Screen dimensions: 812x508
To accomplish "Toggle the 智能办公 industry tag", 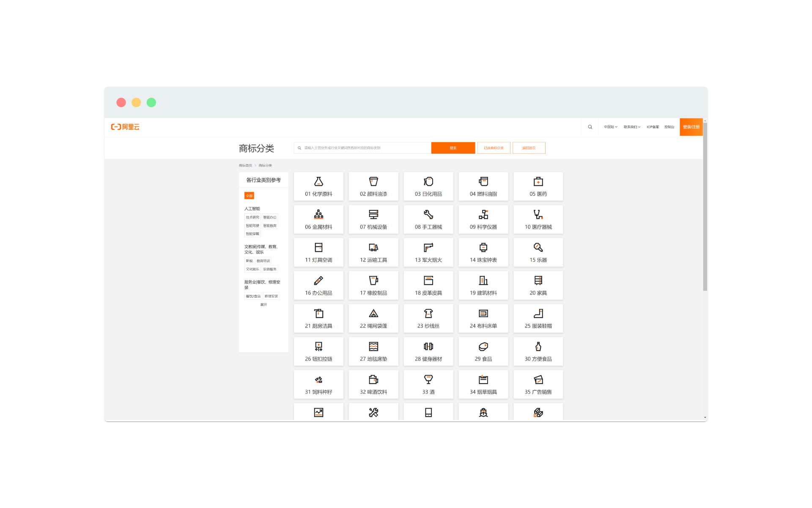I will (270, 217).
